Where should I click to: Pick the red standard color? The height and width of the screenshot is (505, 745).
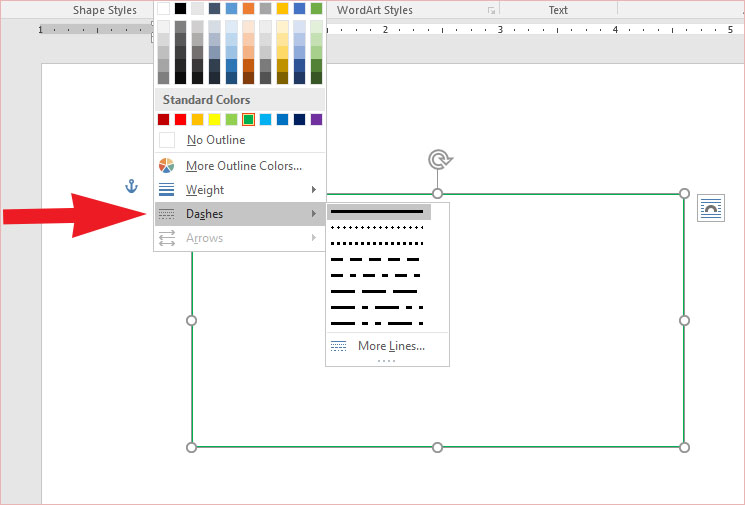click(x=181, y=119)
